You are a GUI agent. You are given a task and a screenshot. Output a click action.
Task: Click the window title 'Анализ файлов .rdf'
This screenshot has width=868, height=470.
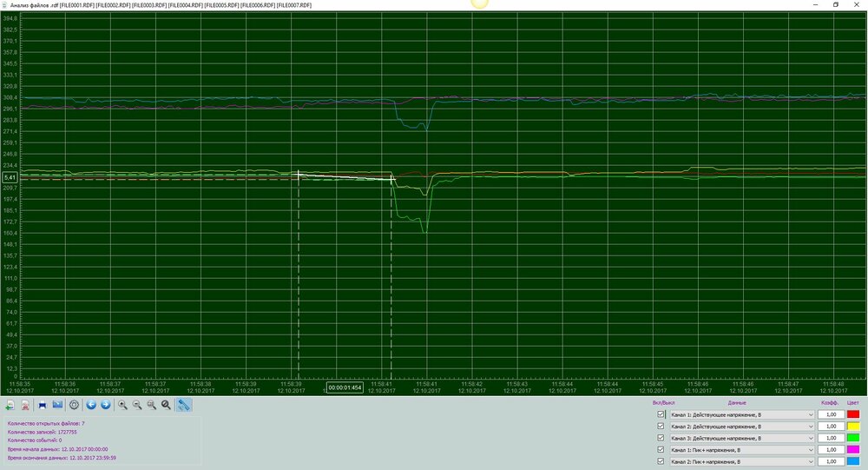pyautogui.click(x=35, y=5)
